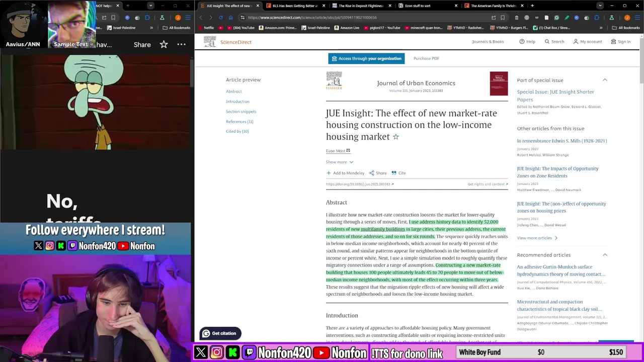Collapse Recommended articles section
This screenshot has height=362, width=644.
click(x=605, y=255)
